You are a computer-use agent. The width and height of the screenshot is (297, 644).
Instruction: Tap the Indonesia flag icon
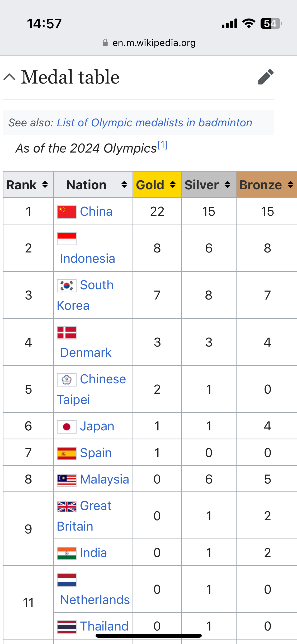click(x=67, y=239)
